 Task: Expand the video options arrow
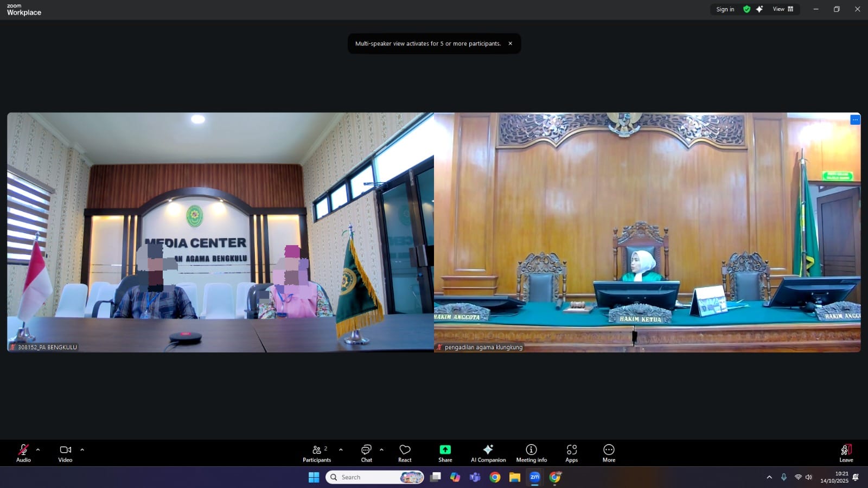82,450
